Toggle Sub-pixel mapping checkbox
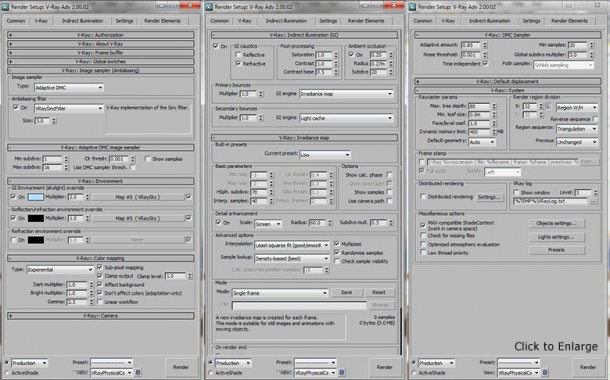 tap(100, 267)
